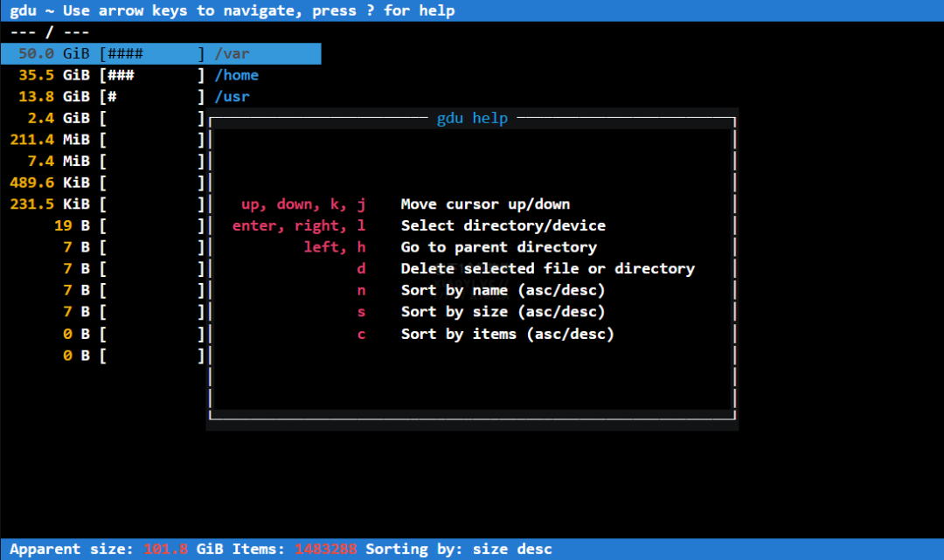Viewport: 944px width, 560px height.
Task: Click the /var usage bar
Action: coord(152,53)
